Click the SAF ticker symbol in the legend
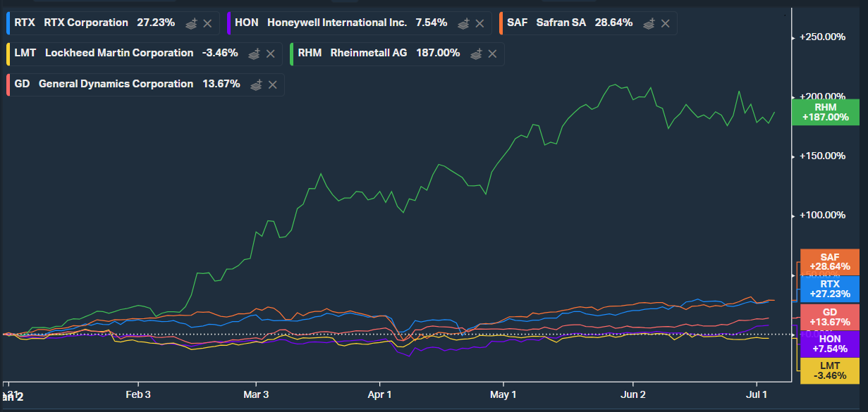This screenshot has width=868, height=412. click(x=517, y=23)
